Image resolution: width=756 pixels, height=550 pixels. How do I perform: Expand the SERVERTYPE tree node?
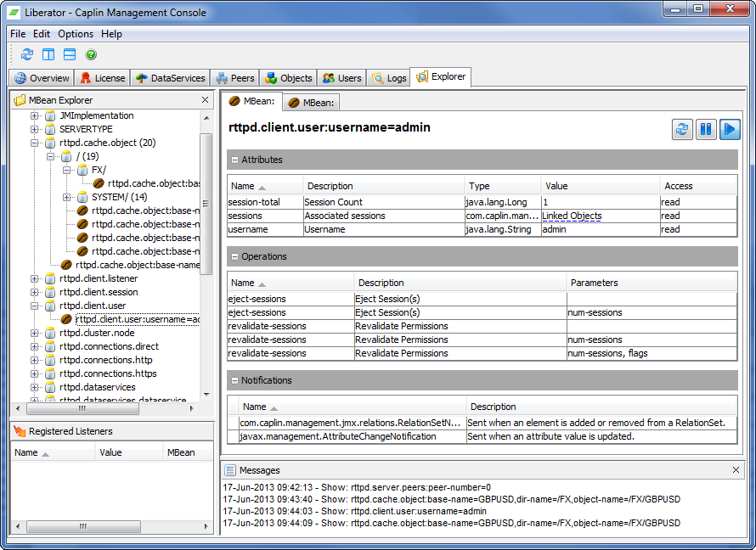[x=34, y=129]
